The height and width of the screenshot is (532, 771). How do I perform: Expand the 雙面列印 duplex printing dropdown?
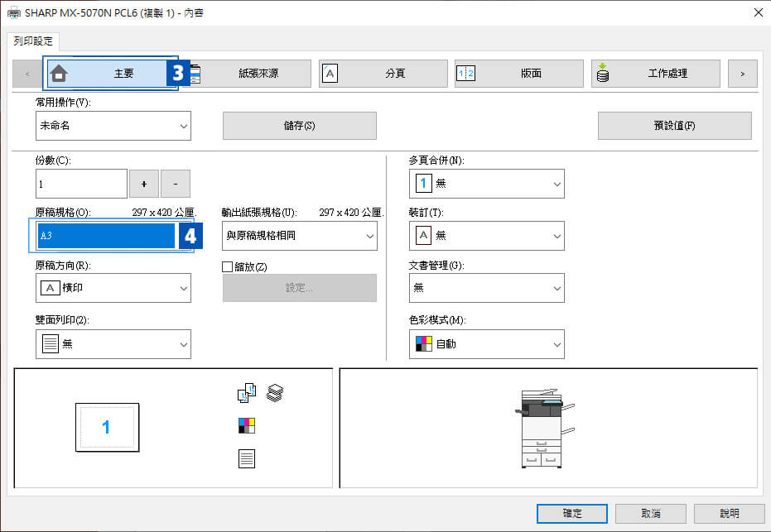[113, 344]
